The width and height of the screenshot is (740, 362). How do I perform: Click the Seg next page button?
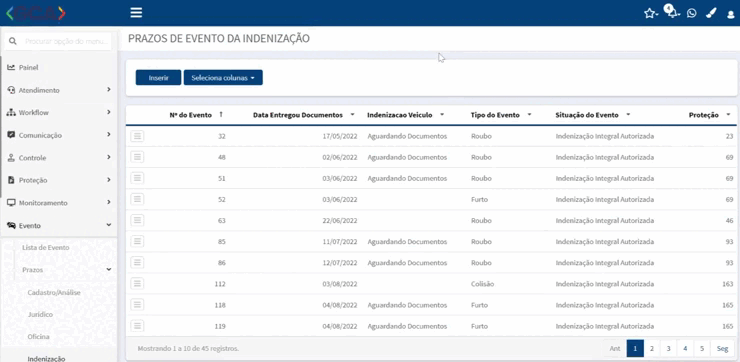coord(723,348)
